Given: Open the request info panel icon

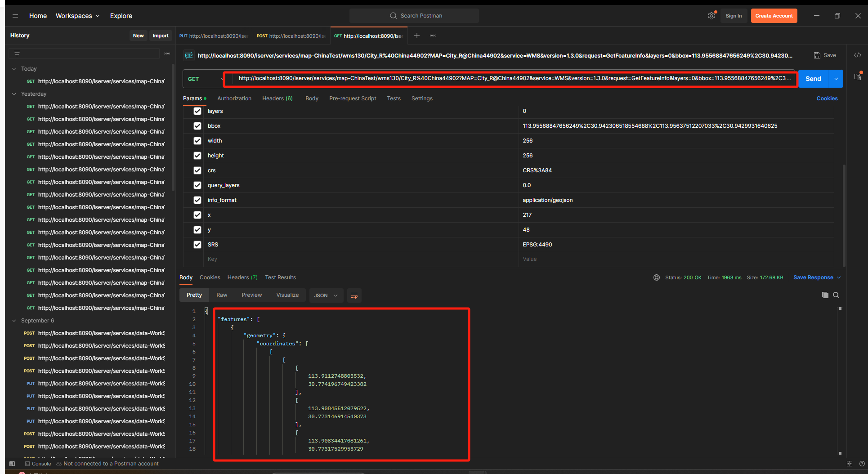Looking at the screenshot, I should [x=858, y=76].
